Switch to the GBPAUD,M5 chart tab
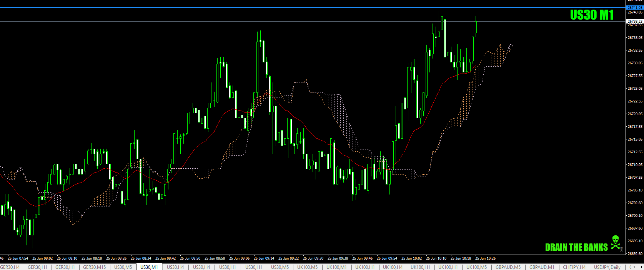This screenshot has width=644, height=270. click(x=508, y=267)
